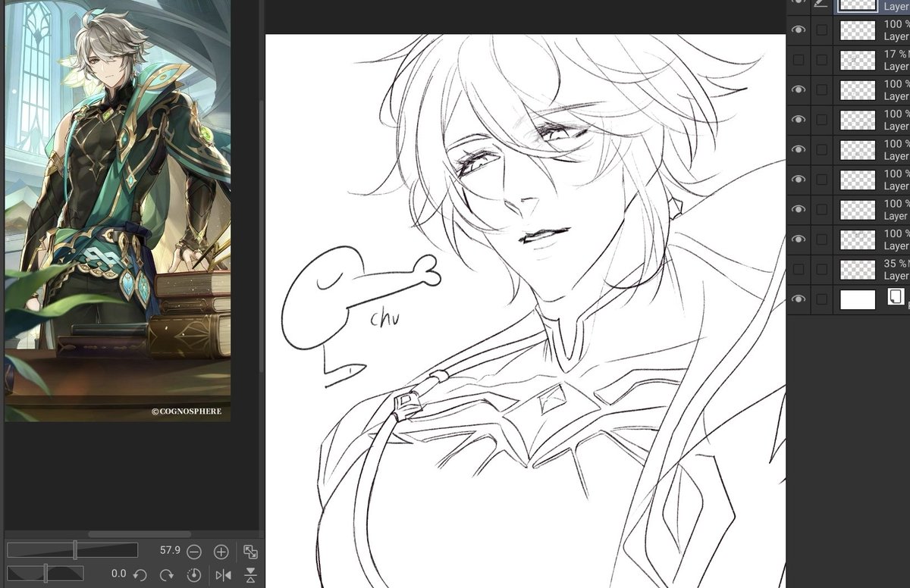Click the 57.9 zoom value
Screen dimensions: 910x588
[x=170, y=551]
